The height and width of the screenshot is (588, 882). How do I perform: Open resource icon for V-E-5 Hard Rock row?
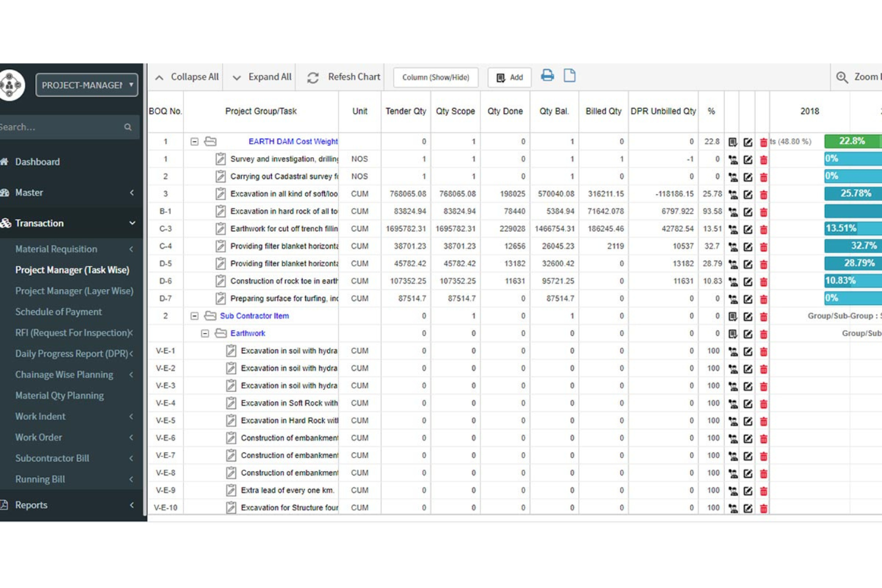coord(732,421)
